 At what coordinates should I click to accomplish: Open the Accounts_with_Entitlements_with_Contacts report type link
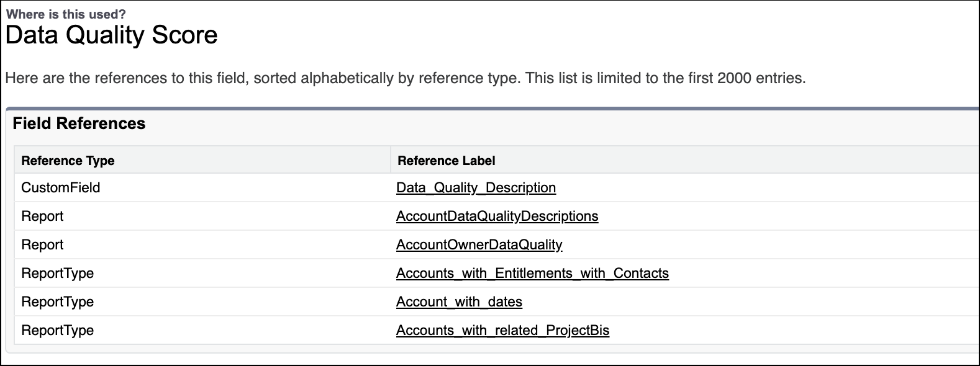pos(532,273)
